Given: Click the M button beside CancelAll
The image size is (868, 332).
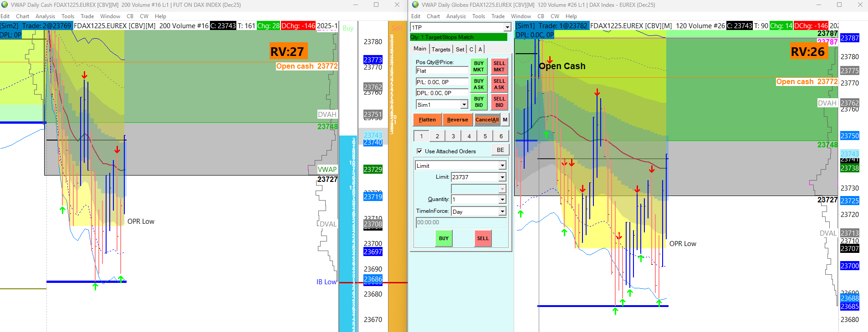Looking at the screenshot, I should pyautogui.click(x=505, y=120).
